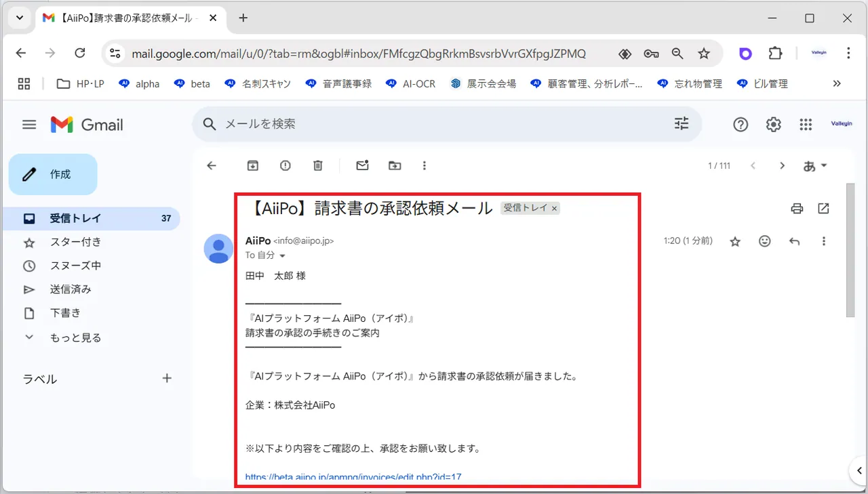Open message options next to reply

(824, 241)
